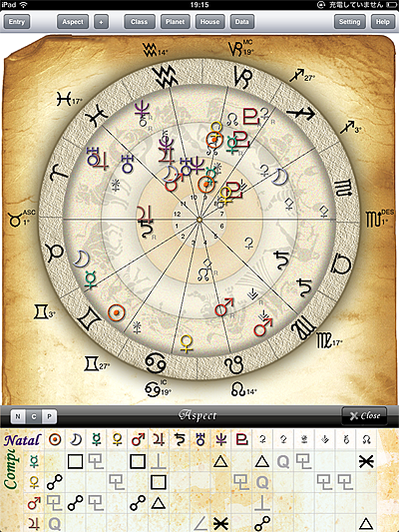This screenshot has height=532, width=399.
Task: Open the Class menu
Action: (x=140, y=22)
